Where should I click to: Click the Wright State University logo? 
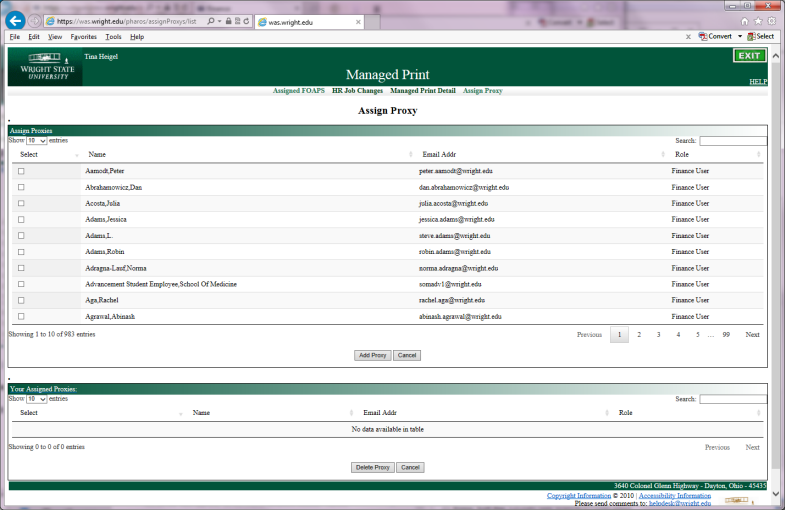pyautogui.click(x=46, y=67)
